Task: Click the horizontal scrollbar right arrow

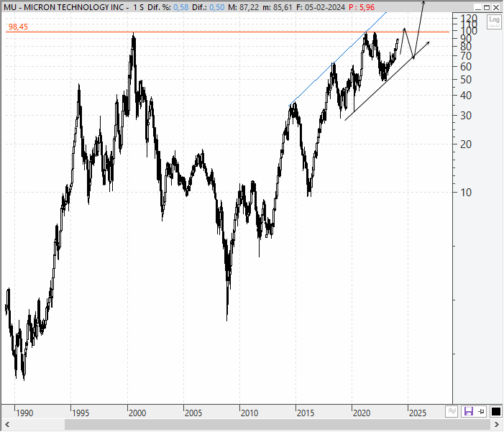Action: tap(497, 425)
